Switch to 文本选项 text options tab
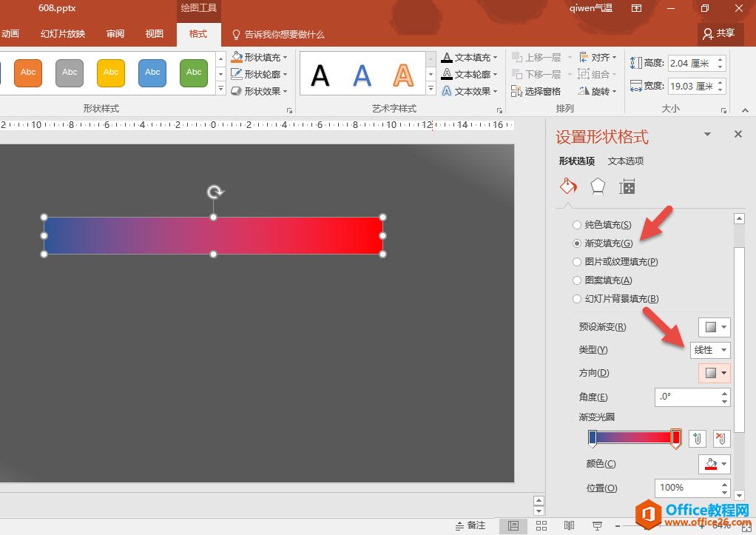The height and width of the screenshot is (535, 756). pos(625,161)
